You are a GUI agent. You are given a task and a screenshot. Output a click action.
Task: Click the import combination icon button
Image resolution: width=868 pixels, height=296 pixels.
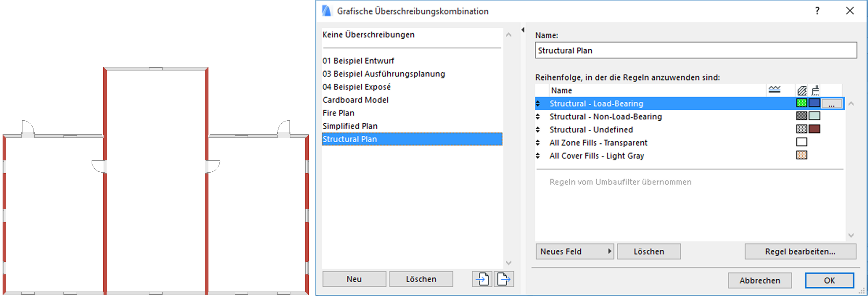pos(482,279)
